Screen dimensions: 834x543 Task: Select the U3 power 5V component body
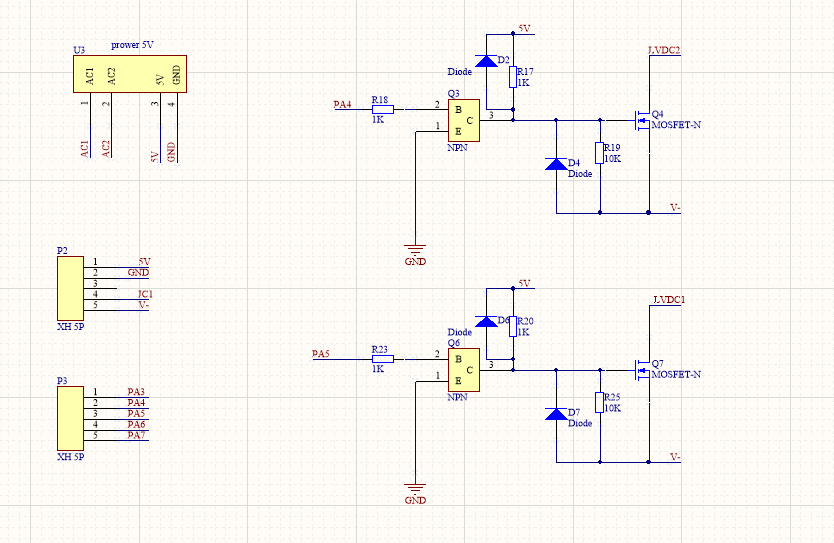pos(128,73)
